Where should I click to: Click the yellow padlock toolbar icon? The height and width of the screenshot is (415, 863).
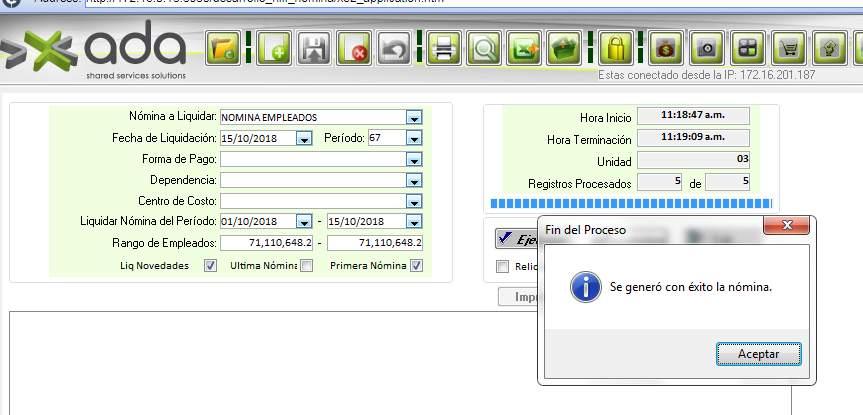pos(614,48)
